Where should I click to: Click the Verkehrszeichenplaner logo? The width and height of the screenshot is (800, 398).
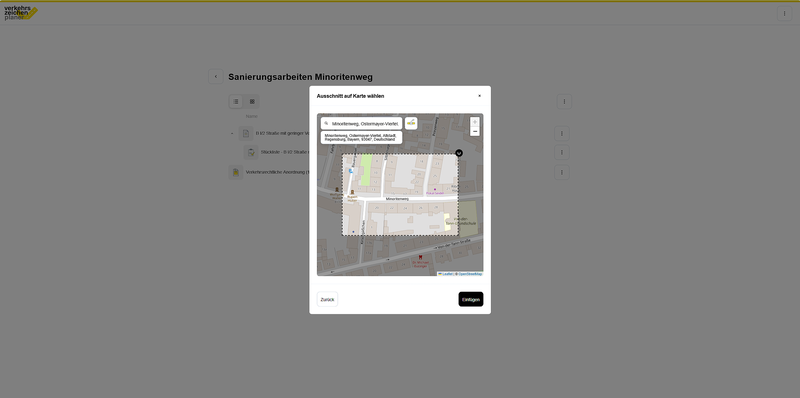tap(21, 13)
